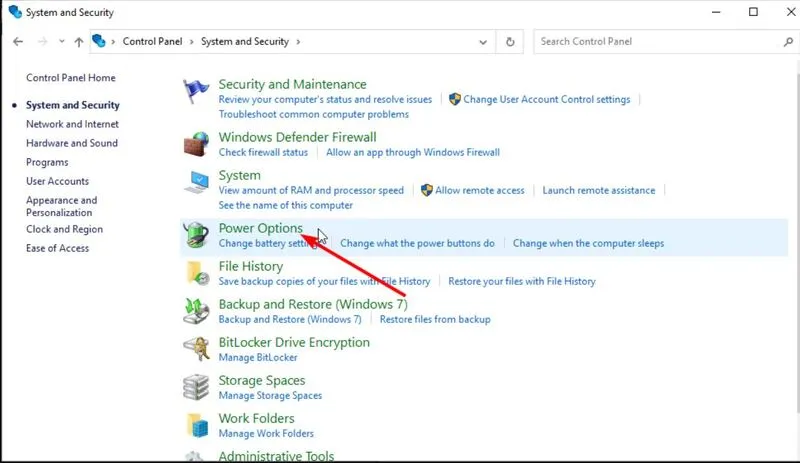Open the Security and Maintenance flag icon
Screen dimensions: 800x463
point(196,92)
